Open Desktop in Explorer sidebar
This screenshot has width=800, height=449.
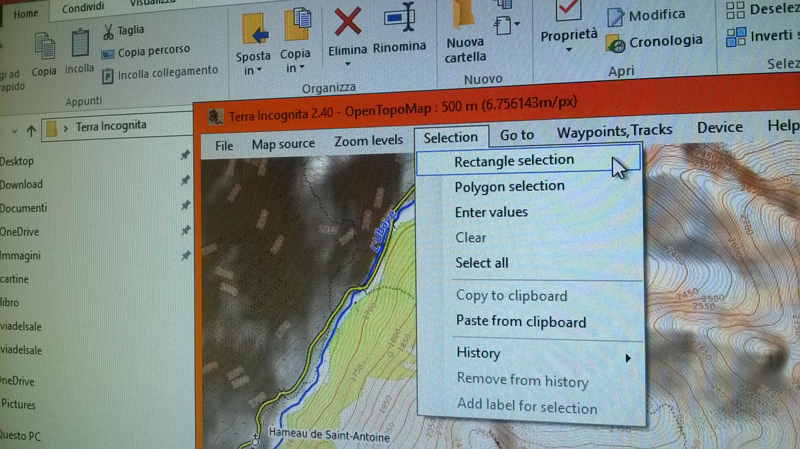coord(17,161)
